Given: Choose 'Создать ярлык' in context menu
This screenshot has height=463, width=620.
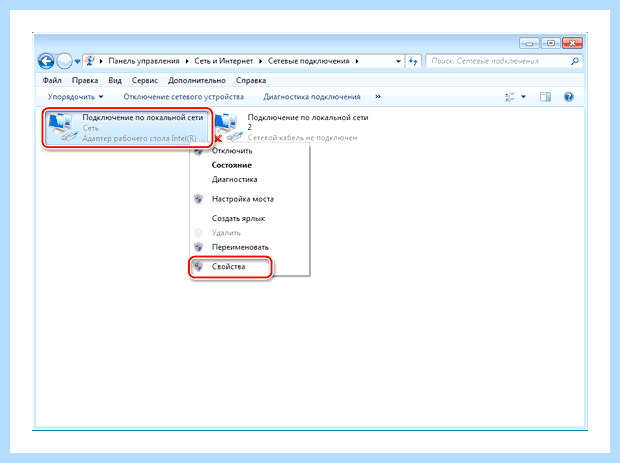Looking at the screenshot, I should (238, 218).
